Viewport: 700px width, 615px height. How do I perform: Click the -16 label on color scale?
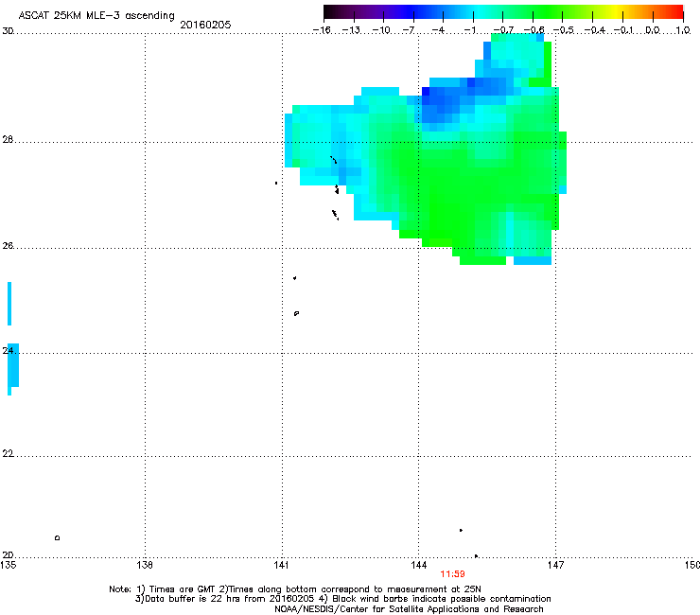[x=322, y=30]
